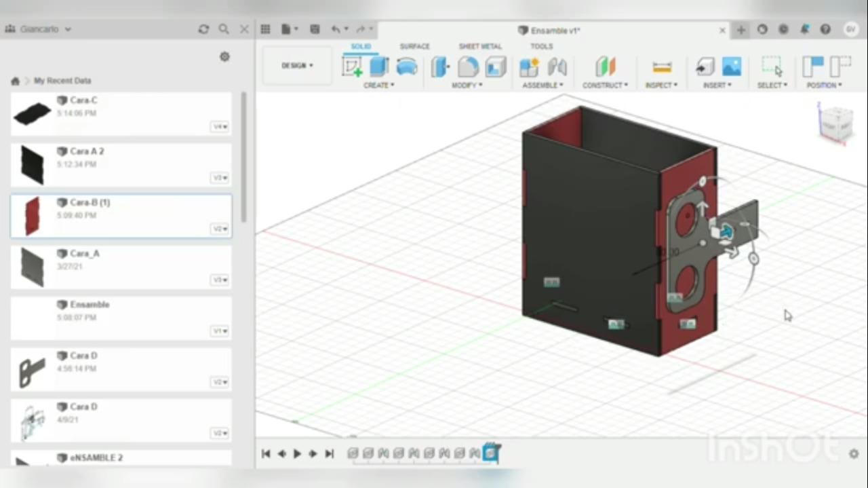Expand the Construct menu
Image resolution: width=868 pixels, height=488 pixels.
605,85
